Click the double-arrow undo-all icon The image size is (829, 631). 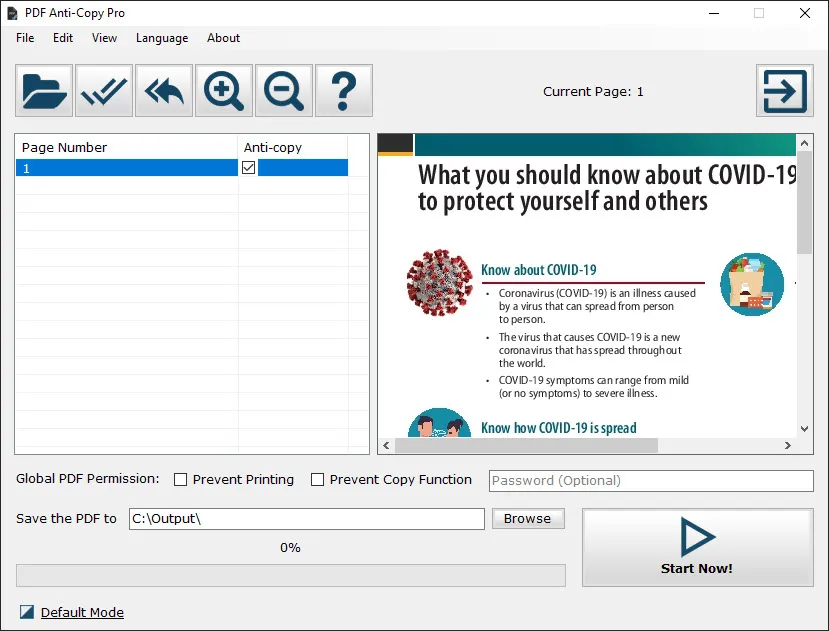pyautogui.click(x=164, y=90)
